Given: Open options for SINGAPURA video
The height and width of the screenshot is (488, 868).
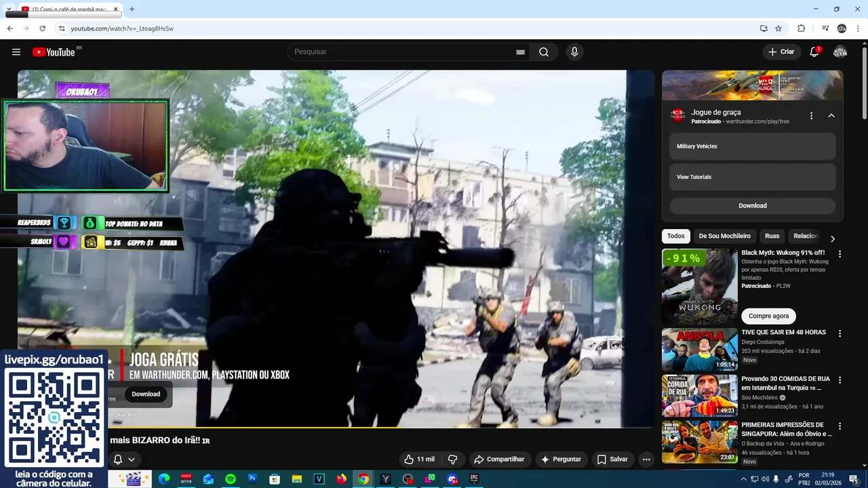Looking at the screenshot, I should [x=840, y=426].
